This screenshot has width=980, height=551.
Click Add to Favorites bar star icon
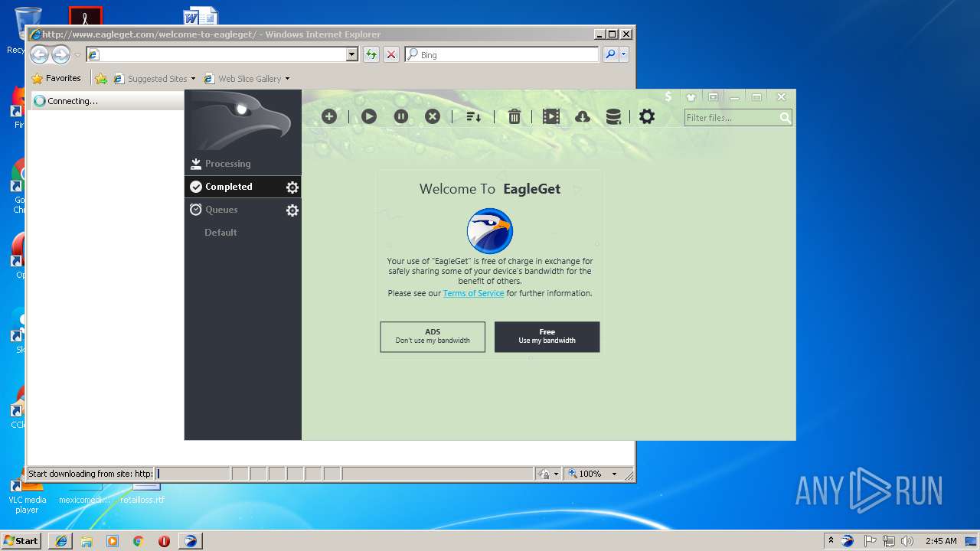pyautogui.click(x=101, y=78)
